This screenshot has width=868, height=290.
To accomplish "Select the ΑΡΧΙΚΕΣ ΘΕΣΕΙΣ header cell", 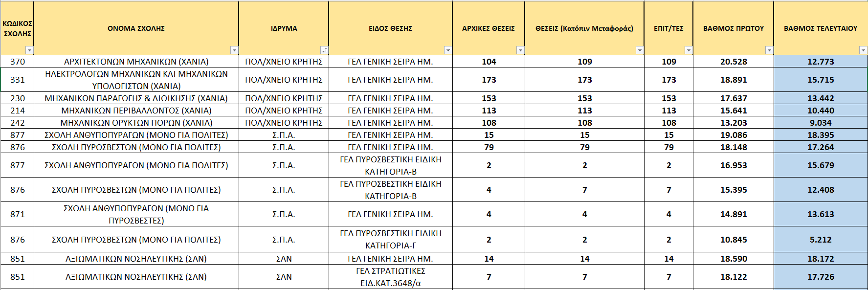I will tap(489, 28).
